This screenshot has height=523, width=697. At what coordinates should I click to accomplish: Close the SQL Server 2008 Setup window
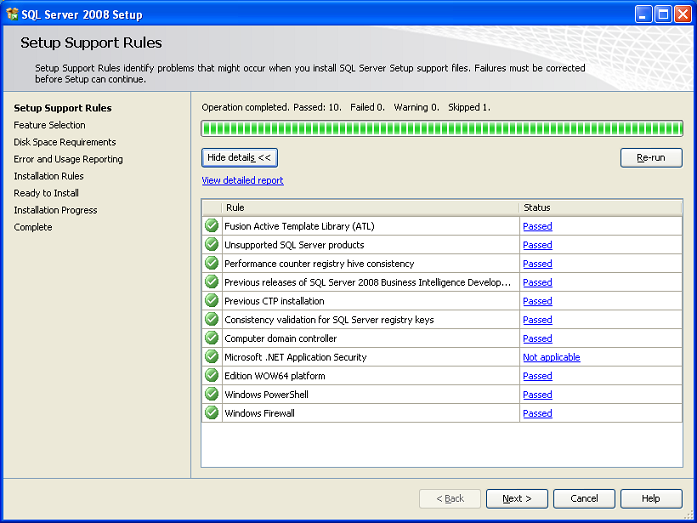tap(683, 14)
